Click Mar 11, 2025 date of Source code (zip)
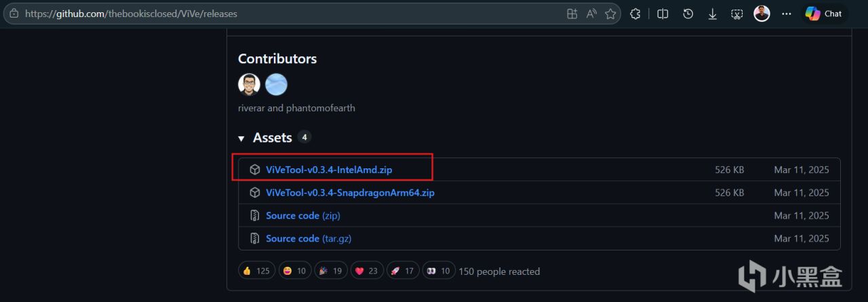 pyautogui.click(x=802, y=216)
